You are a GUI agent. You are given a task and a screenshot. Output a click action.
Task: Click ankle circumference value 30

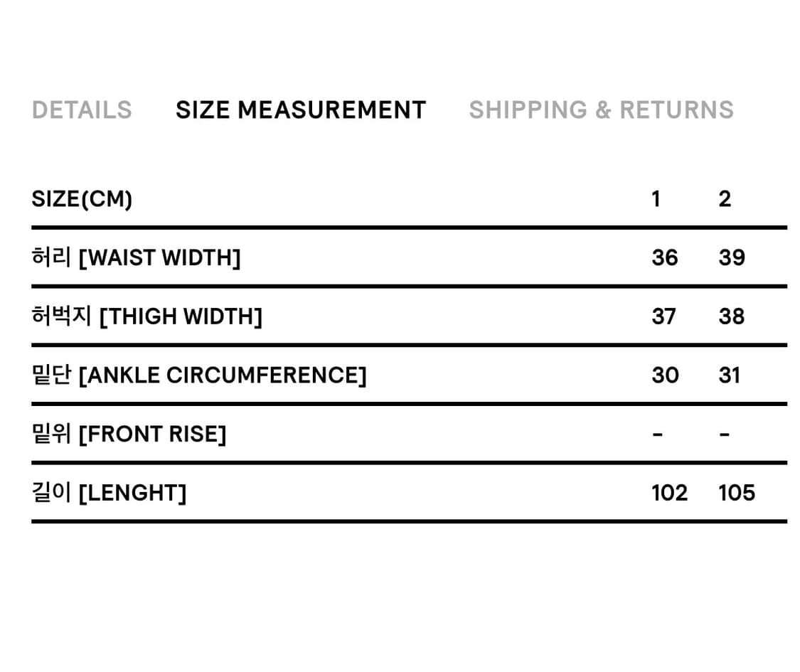click(665, 375)
